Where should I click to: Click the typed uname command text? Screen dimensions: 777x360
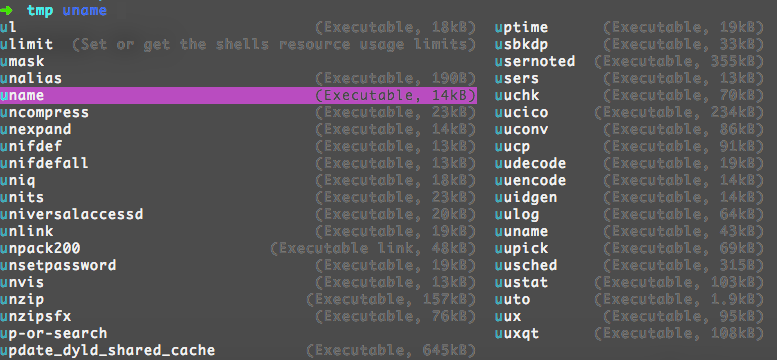pyautogui.click(x=85, y=10)
